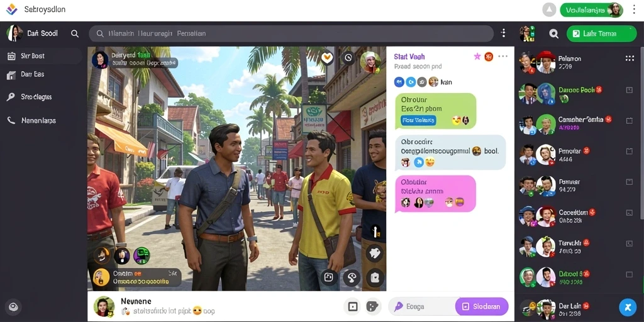Open the chat header three-dot menu
The image size is (644, 322).
coord(502,56)
